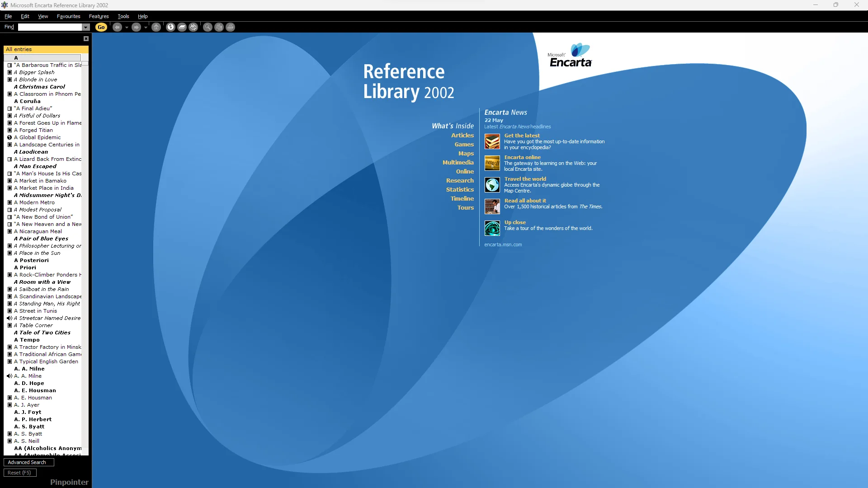Open the View menu
This screenshot has width=868, height=488.
pyautogui.click(x=43, y=16)
